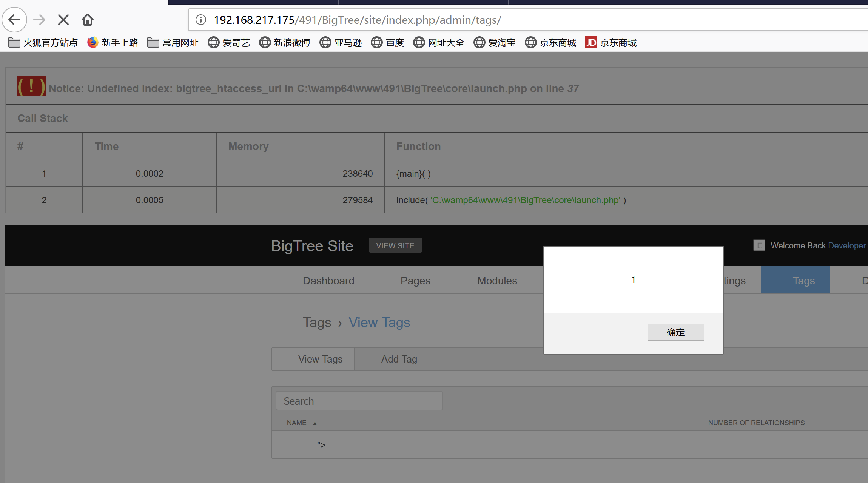Open the Dashboard menu item
This screenshot has width=868, height=483.
click(x=328, y=280)
